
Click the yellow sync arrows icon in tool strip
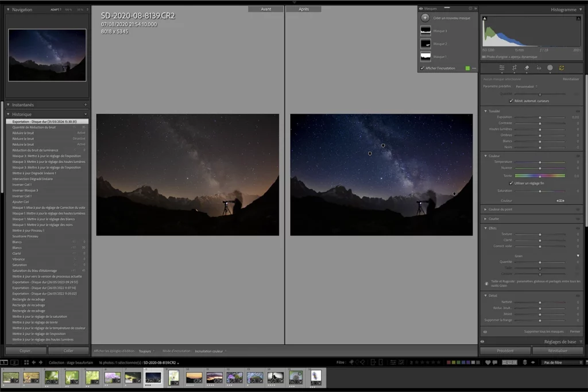[562, 68]
